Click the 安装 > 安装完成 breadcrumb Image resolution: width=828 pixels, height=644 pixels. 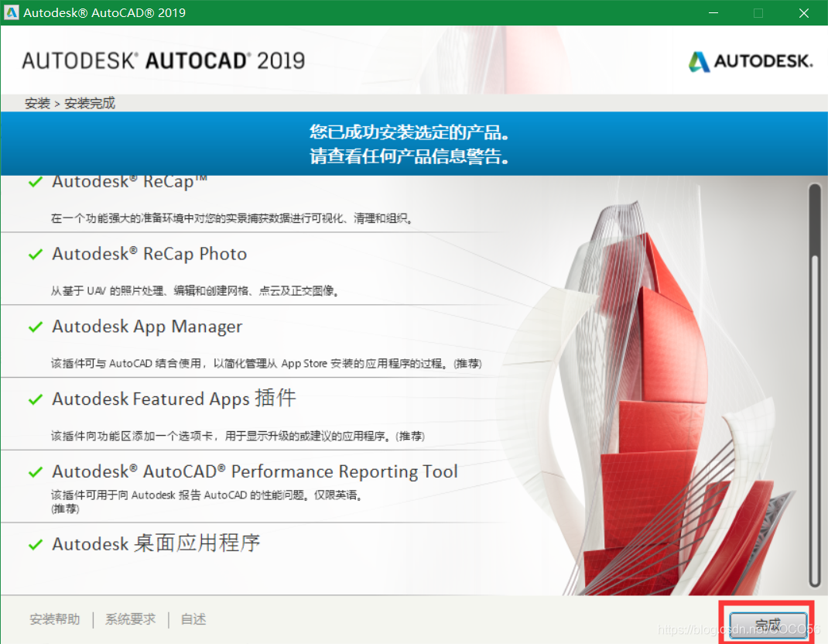pyautogui.click(x=70, y=103)
